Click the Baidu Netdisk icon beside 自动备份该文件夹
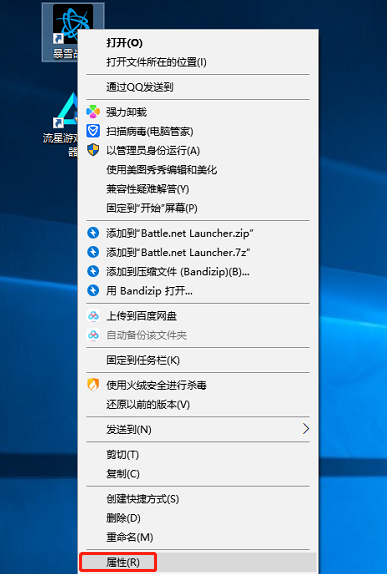The image size is (387, 574). (x=93, y=335)
